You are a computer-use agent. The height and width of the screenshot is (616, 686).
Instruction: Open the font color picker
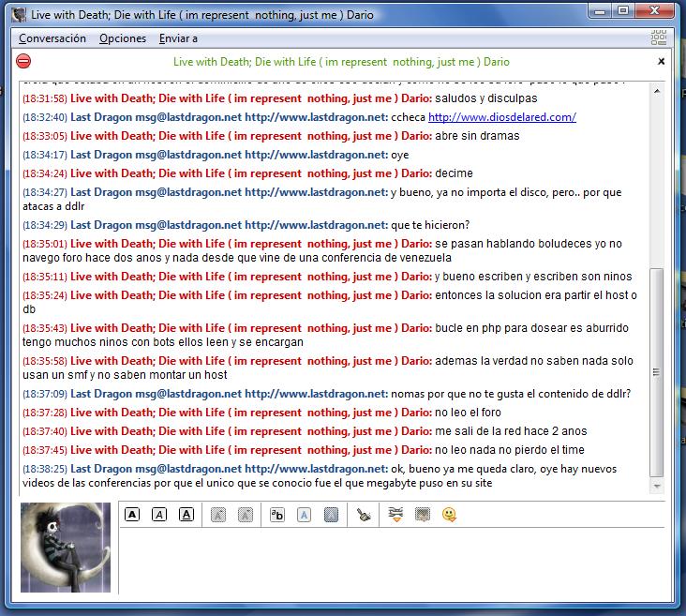coord(304,515)
